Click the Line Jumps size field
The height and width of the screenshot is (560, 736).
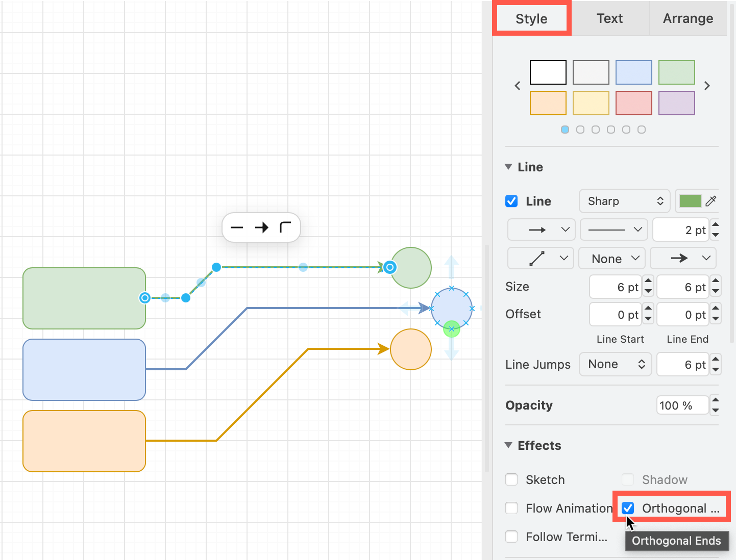(x=683, y=364)
